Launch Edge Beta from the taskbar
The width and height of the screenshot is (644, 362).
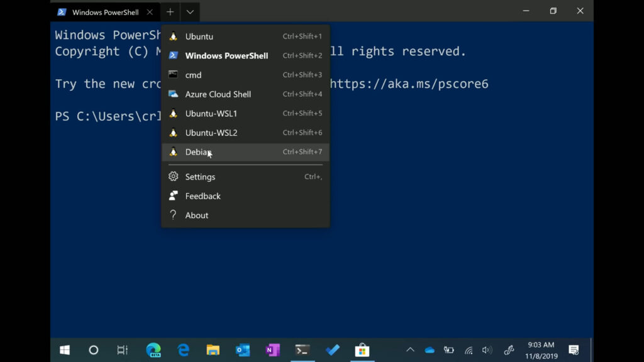pyautogui.click(x=153, y=350)
